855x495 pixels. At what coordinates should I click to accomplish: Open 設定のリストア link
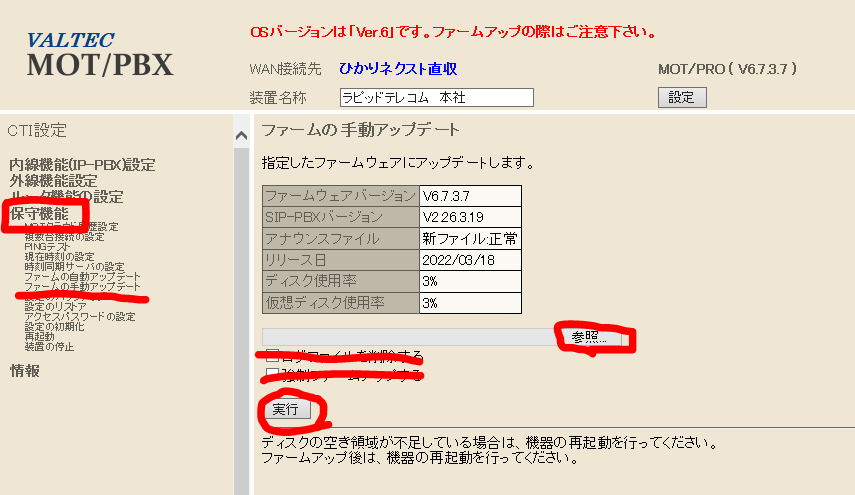(x=56, y=307)
